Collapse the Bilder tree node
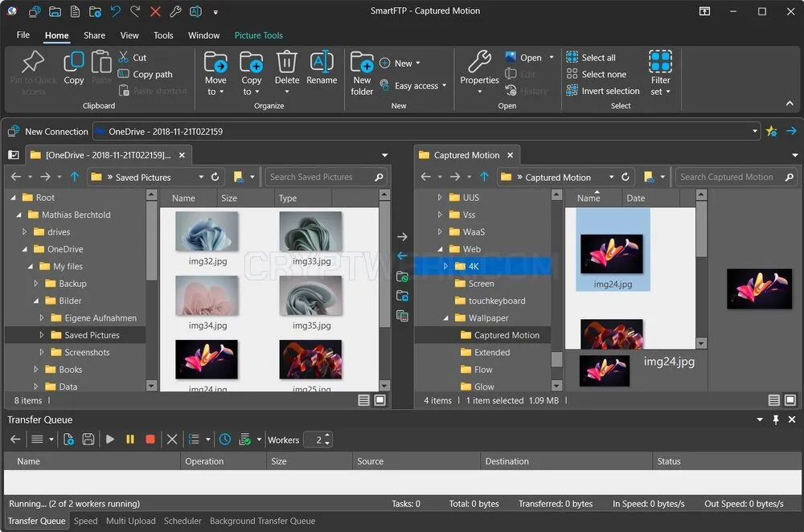 tap(36, 301)
